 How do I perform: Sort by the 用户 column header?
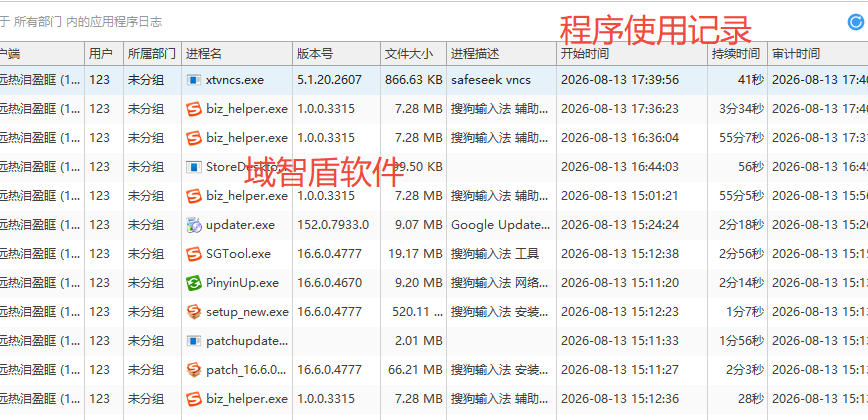click(104, 54)
